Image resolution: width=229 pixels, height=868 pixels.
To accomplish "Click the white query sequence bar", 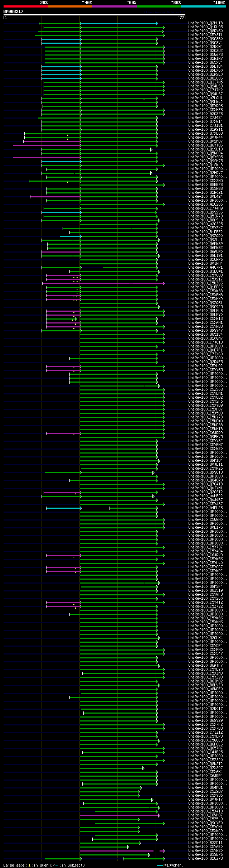I will [94, 15].
